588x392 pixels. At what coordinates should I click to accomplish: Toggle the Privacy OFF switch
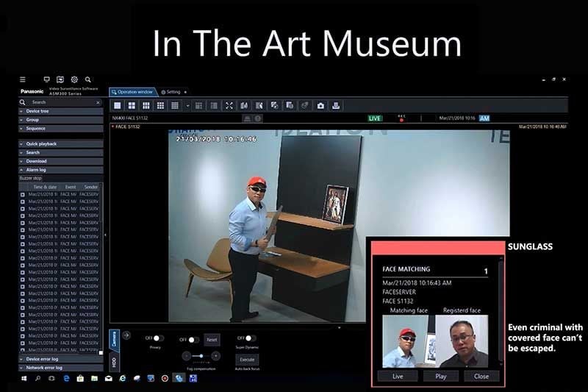(x=158, y=338)
